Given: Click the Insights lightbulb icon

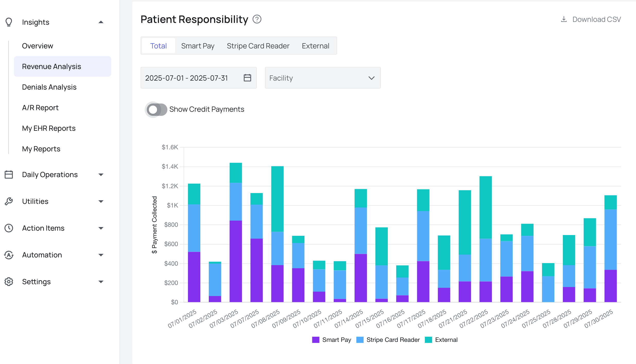Looking at the screenshot, I should (9, 22).
